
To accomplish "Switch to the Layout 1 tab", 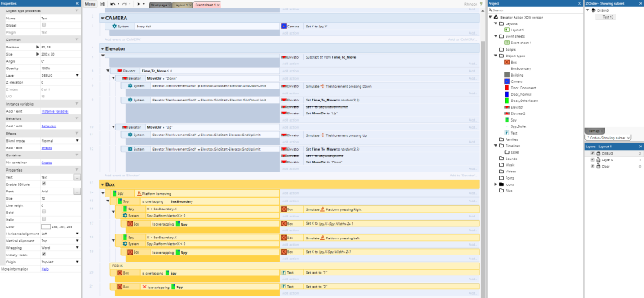I will click(x=182, y=5).
